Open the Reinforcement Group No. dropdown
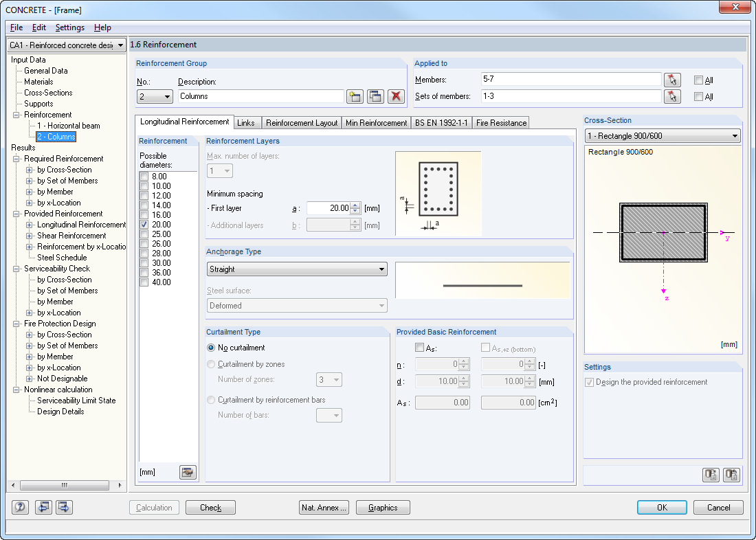The width and height of the screenshot is (756, 540). click(168, 96)
